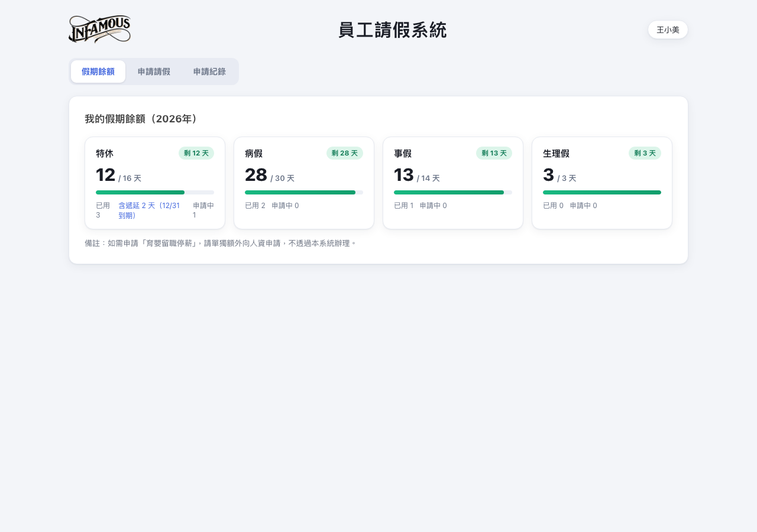Select the 特休 leave card
Screen dimensions: 757x532
tap(155, 183)
